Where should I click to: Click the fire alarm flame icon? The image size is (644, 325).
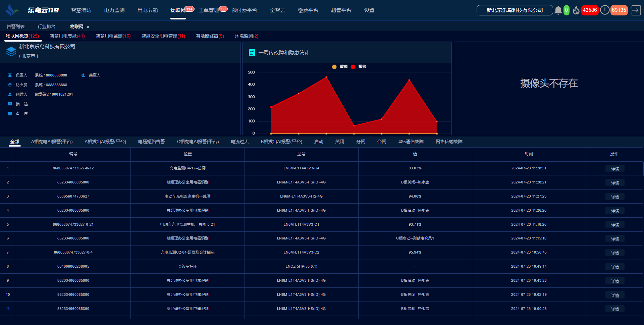click(x=576, y=10)
